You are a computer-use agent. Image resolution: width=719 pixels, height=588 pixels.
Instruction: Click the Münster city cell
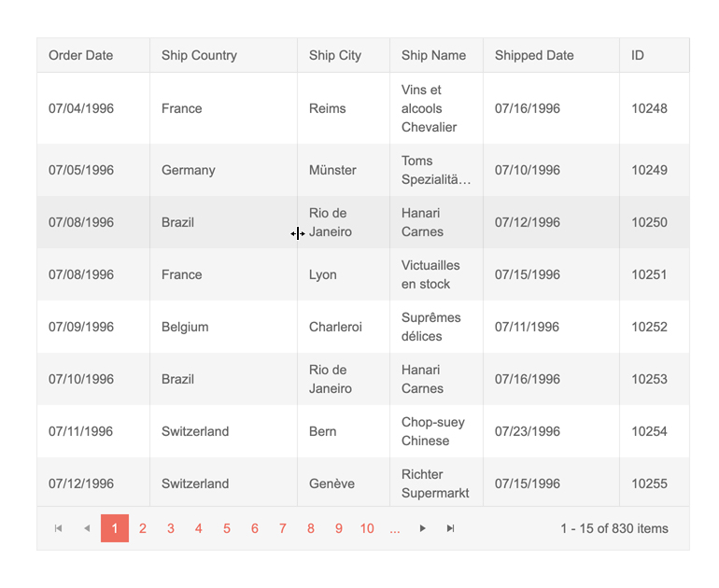(x=332, y=170)
